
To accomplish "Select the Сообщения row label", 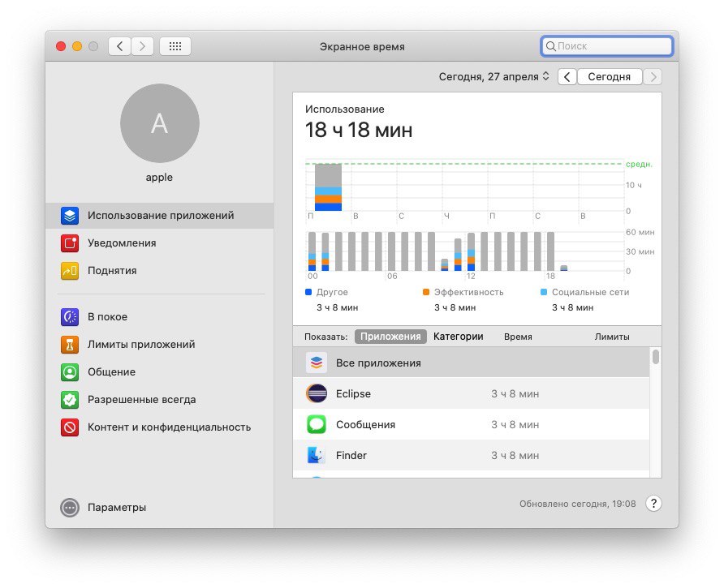I will pyautogui.click(x=365, y=425).
